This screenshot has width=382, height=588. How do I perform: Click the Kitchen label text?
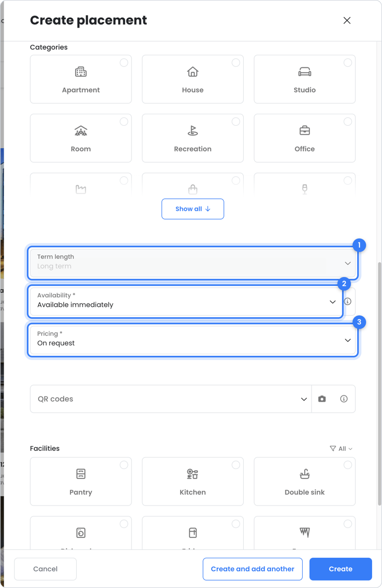(x=193, y=493)
